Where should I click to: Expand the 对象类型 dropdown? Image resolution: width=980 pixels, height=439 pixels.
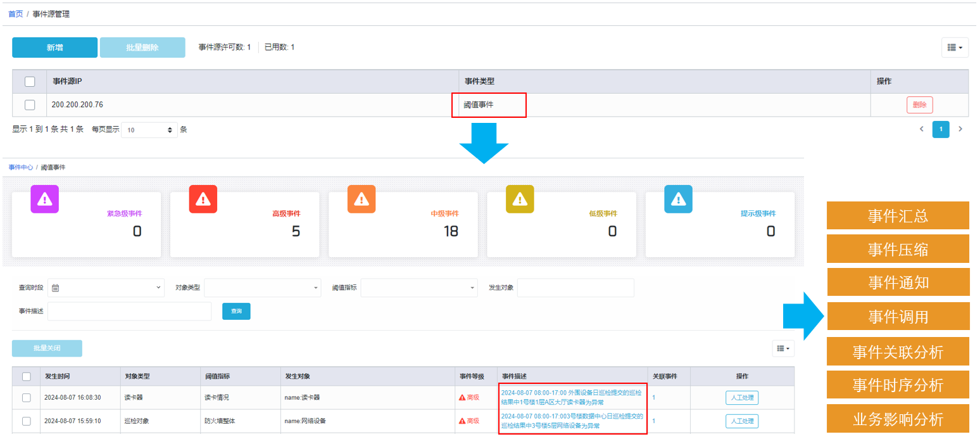262,288
